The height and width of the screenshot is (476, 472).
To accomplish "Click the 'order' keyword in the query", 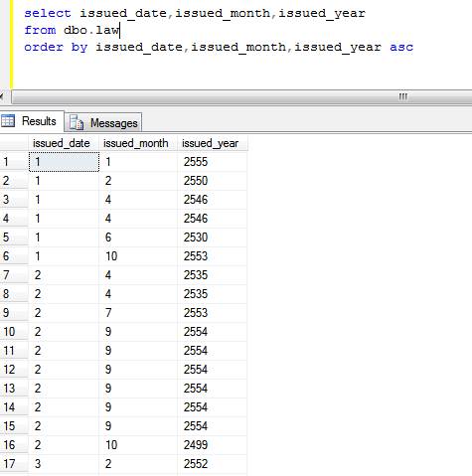I will point(44,47).
